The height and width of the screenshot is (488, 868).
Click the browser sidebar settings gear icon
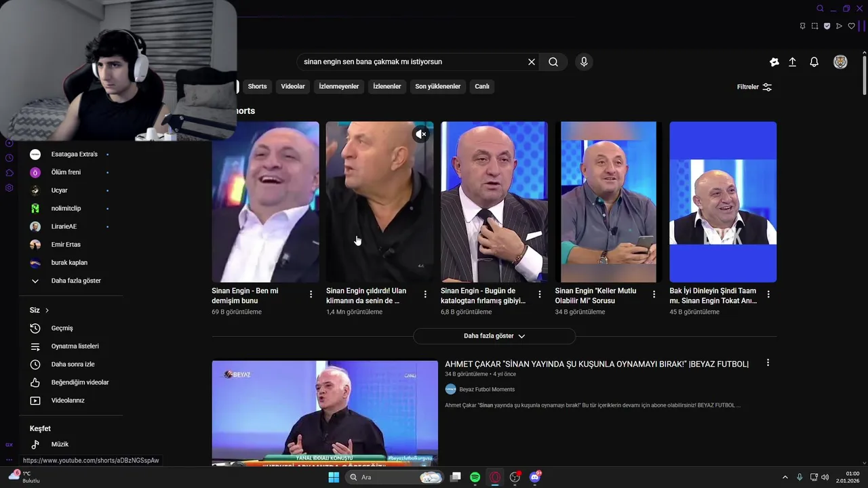tap(9, 188)
